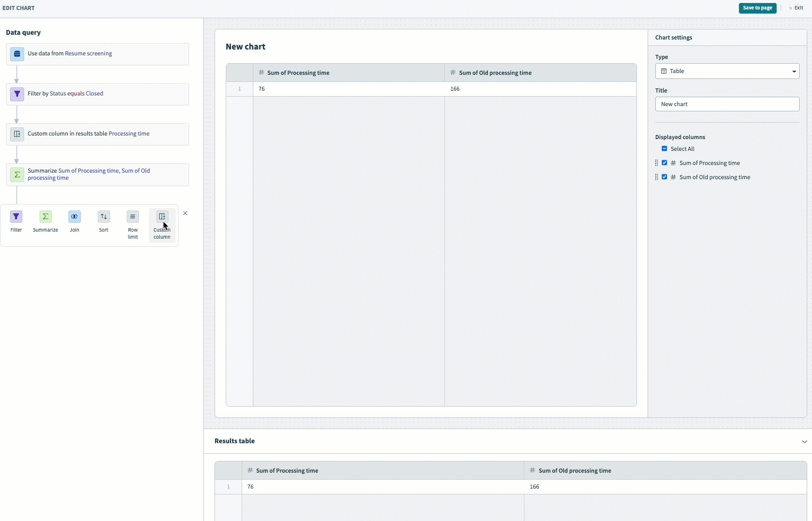812x521 pixels.
Task: Click Save to page button
Action: pos(757,8)
